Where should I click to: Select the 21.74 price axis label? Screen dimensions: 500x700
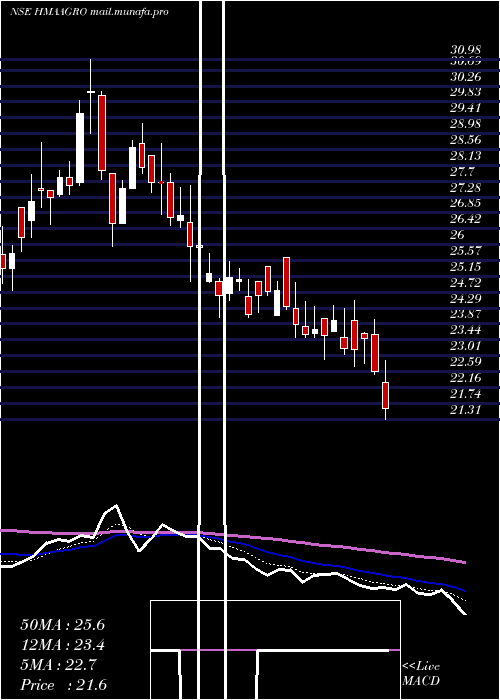tap(466, 394)
